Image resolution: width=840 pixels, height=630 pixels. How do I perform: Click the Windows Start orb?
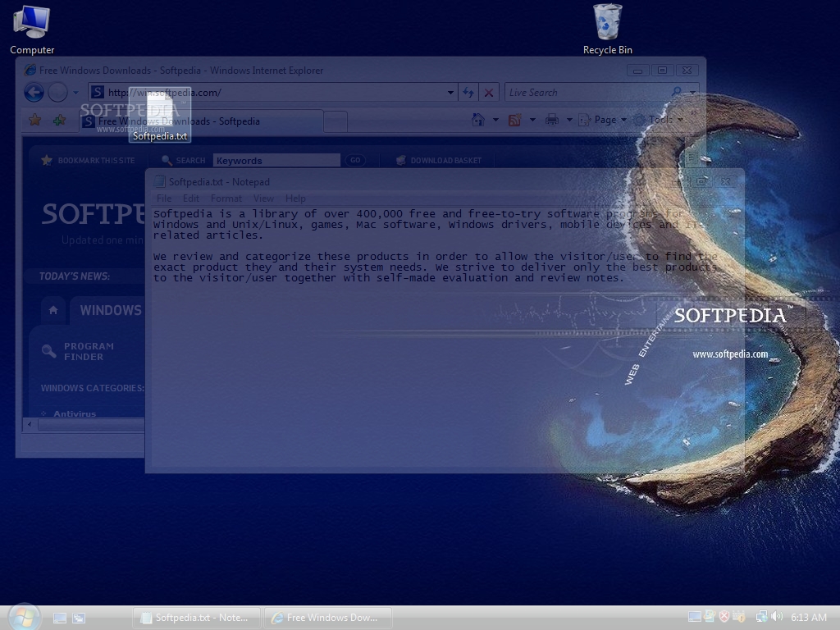24,617
